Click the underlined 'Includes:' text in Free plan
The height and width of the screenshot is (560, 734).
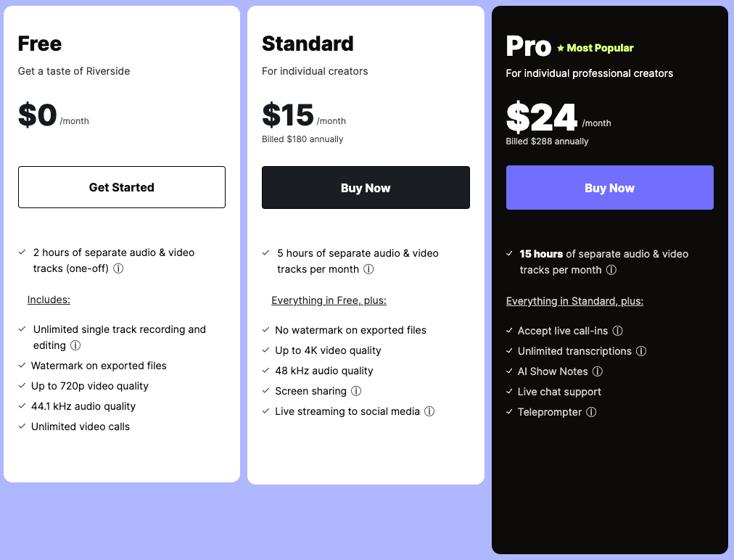(49, 299)
